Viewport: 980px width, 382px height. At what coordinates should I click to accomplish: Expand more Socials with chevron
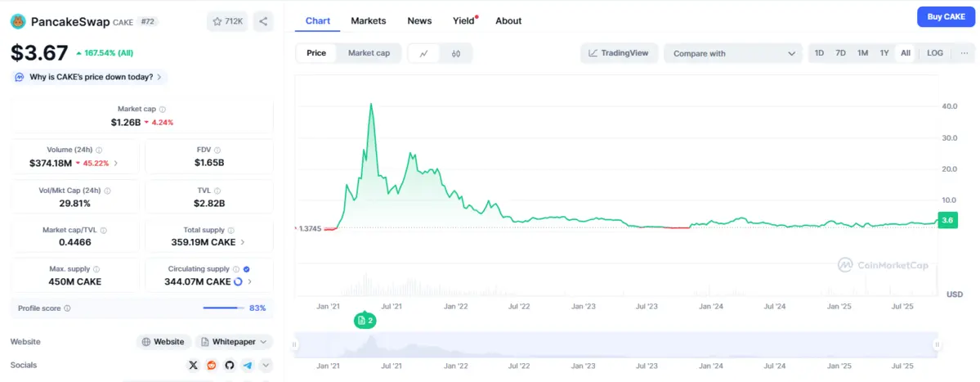tap(266, 365)
